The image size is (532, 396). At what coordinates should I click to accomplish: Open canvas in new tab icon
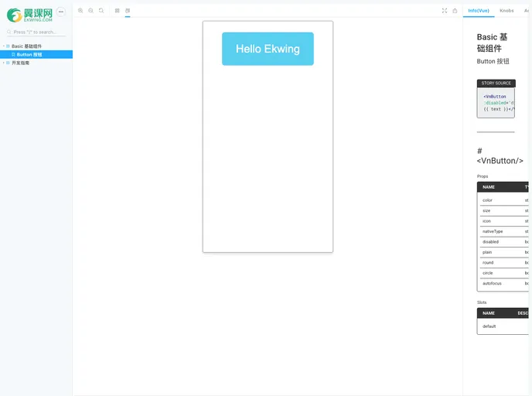(455, 11)
